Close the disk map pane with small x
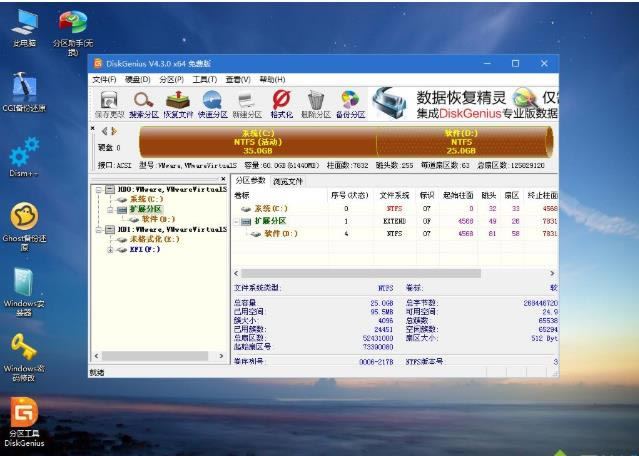Image resolution: width=639 pixels, height=456 pixels. click(x=93, y=128)
